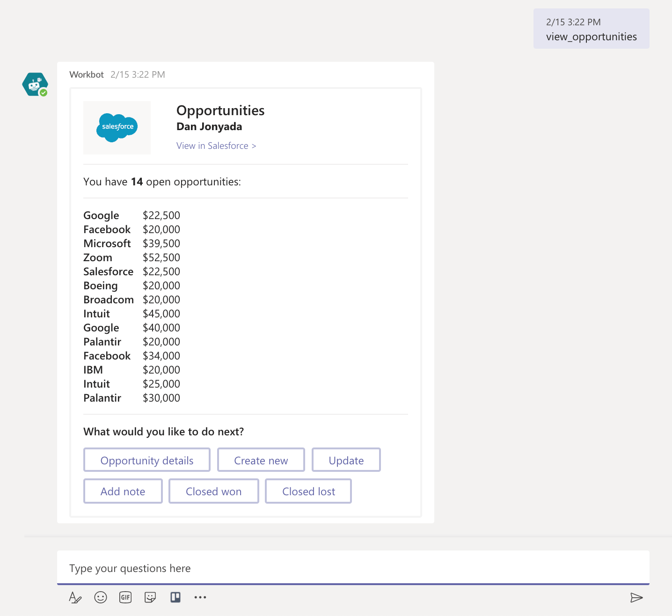This screenshot has height=616, width=672.
Task: Click the Workbot avatar icon
Action: [x=35, y=85]
